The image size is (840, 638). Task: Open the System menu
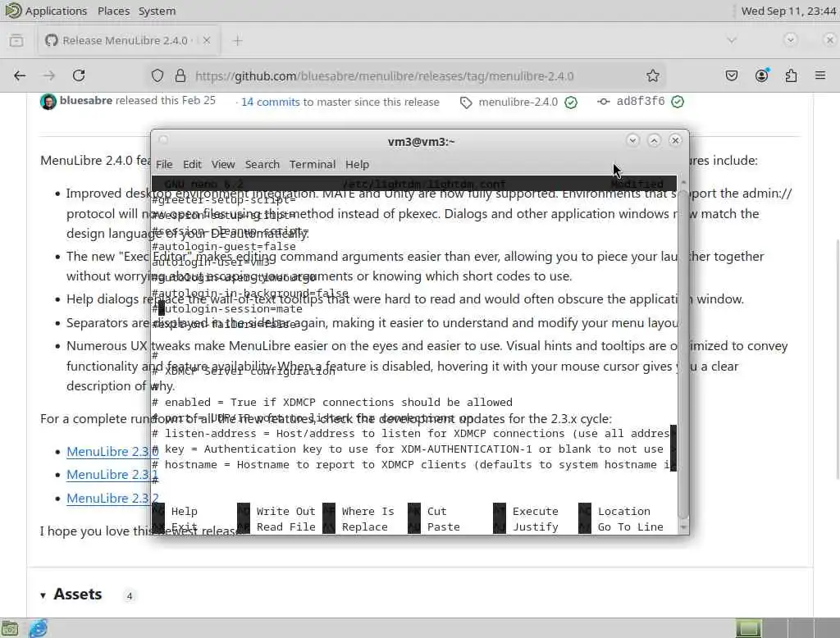pyautogui.click(x=157, y=11)
